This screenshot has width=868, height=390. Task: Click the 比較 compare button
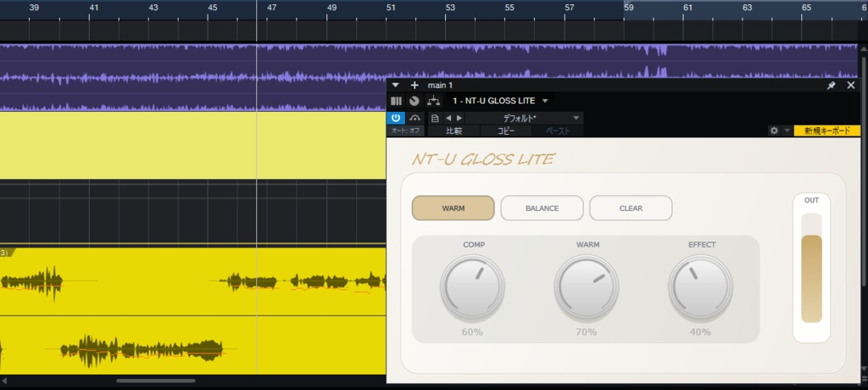(x=454, y=131)
